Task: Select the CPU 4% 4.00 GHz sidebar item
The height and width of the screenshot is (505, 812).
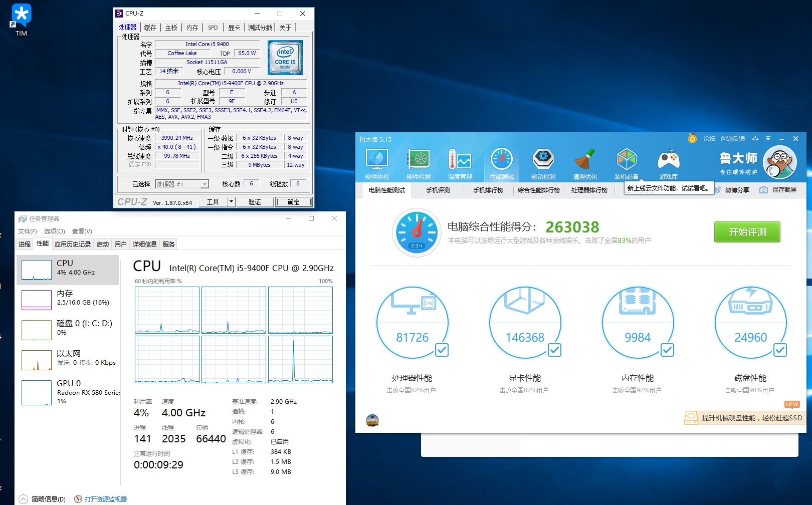Action: [x=68, y=270]
